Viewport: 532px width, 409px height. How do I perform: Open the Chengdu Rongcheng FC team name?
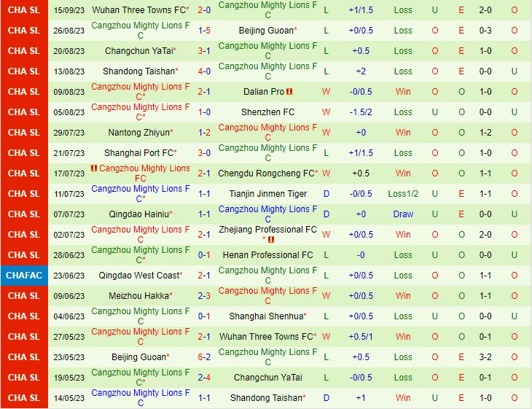pos(266,174)
